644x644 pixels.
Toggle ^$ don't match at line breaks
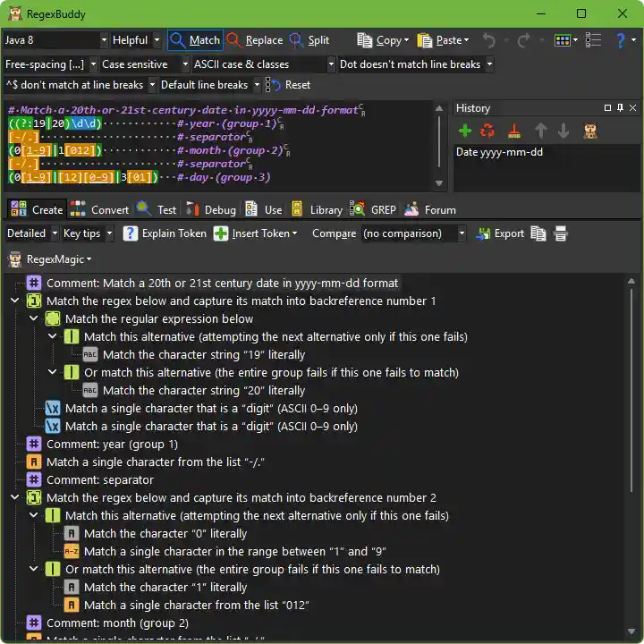[x=80, y=85]
